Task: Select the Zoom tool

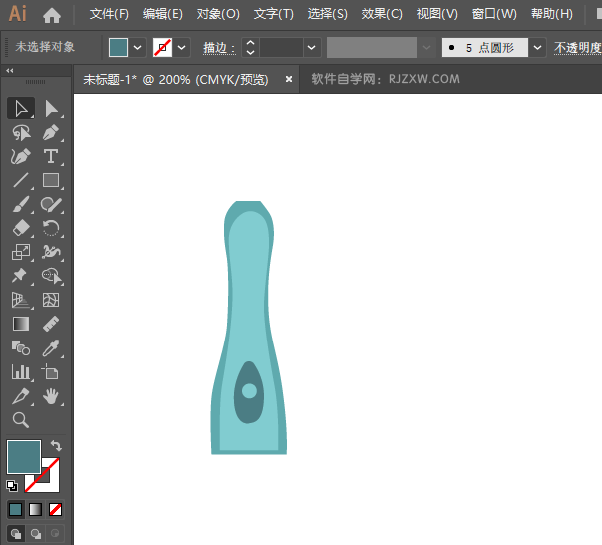Action: coord(20,420)
